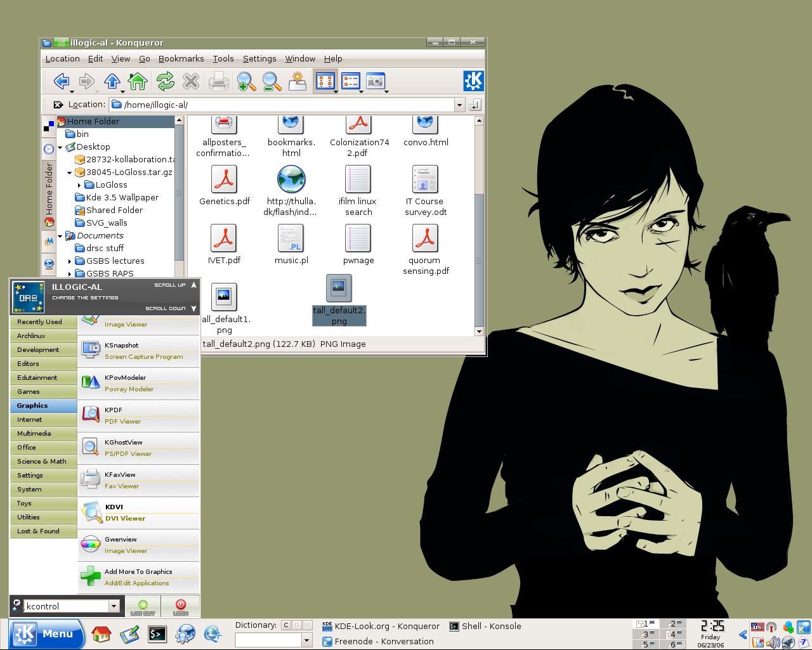The height and width of the screenshot is (650, 812).
Task: Collapse the Documents tree node
Action: (x=60, y=236)
